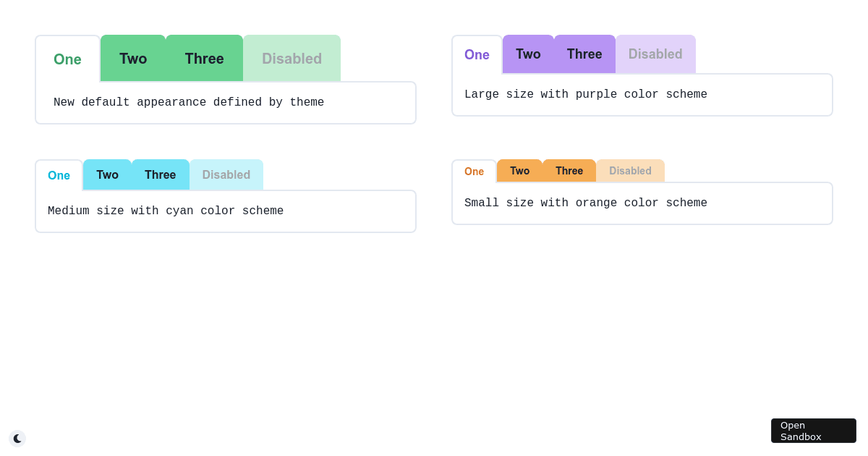
Task: Click the Open Sandbox button
Action: 813,431
